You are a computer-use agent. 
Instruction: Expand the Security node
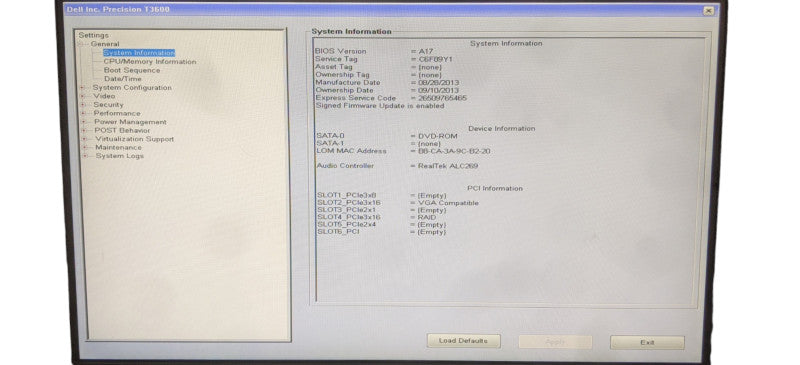[x=82, y=105]
